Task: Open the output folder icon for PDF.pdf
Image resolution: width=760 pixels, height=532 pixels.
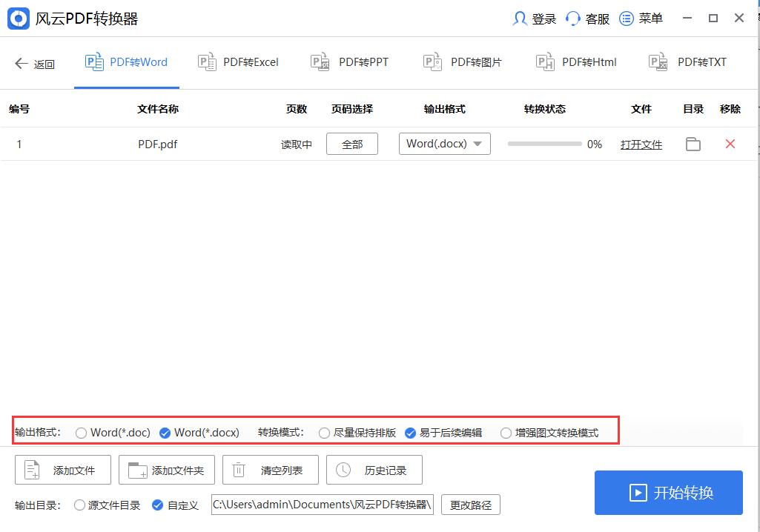Action: tap(693, 144)
